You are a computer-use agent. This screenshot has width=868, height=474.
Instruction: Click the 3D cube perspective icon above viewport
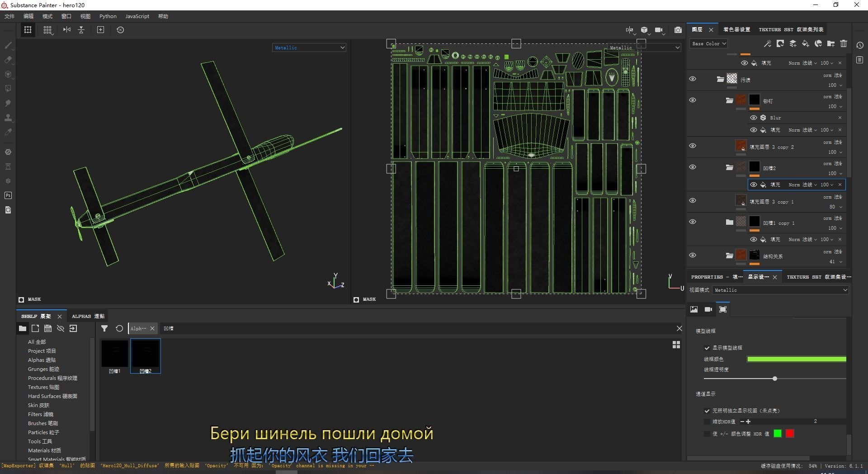pyautogui.click(x=644, y=30)
